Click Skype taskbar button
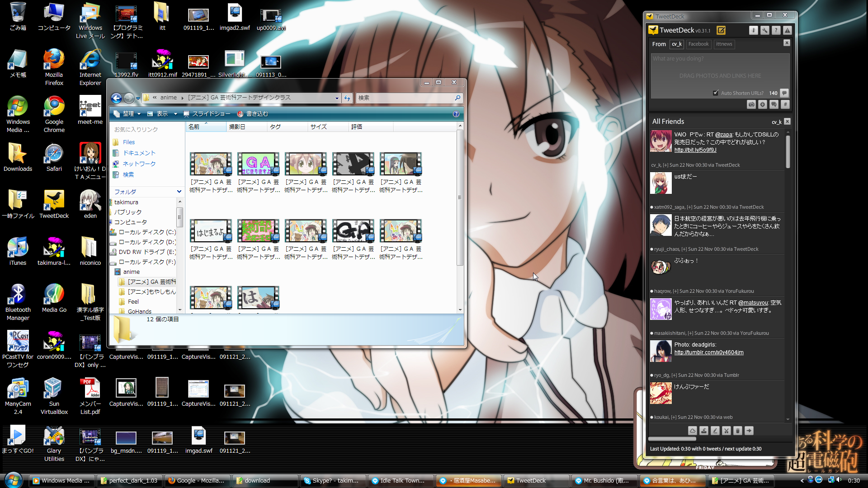This screenshot has width=868, height=488. 332,481
